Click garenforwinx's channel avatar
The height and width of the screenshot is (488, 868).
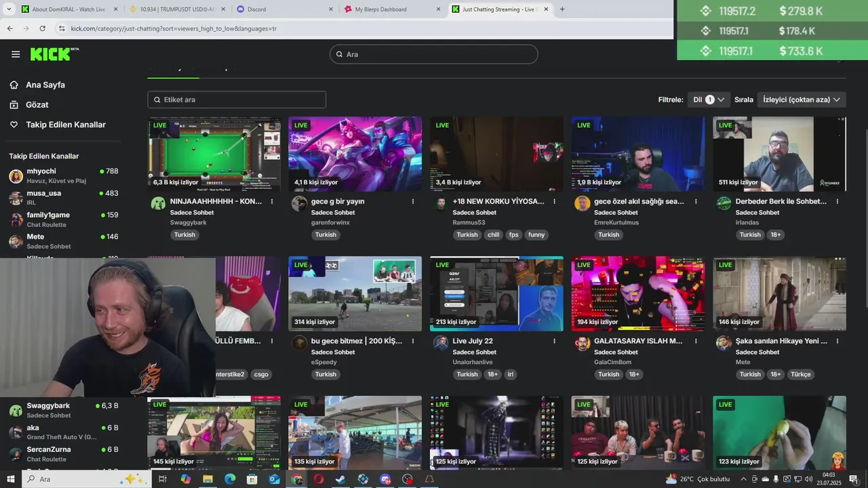299,203
